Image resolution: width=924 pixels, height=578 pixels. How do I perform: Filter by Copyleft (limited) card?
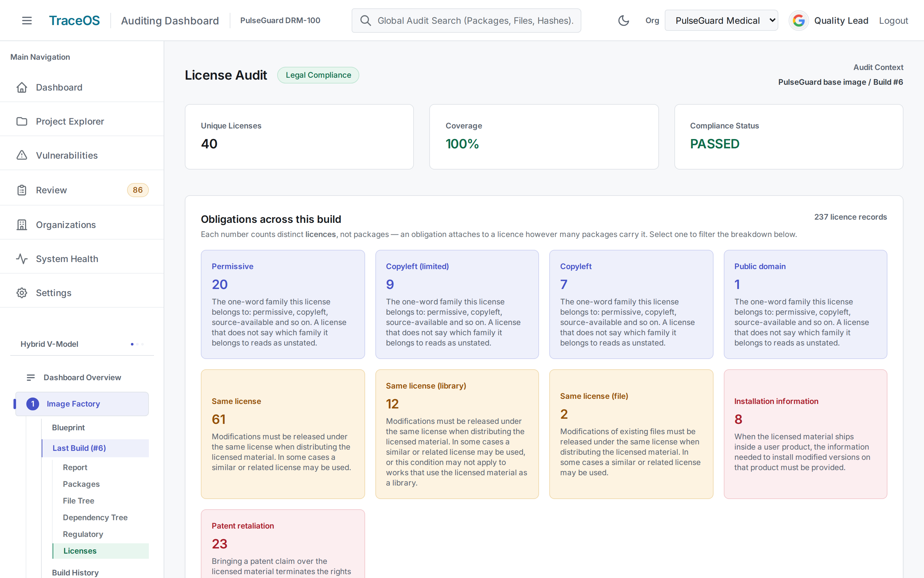tap(457, 304)
